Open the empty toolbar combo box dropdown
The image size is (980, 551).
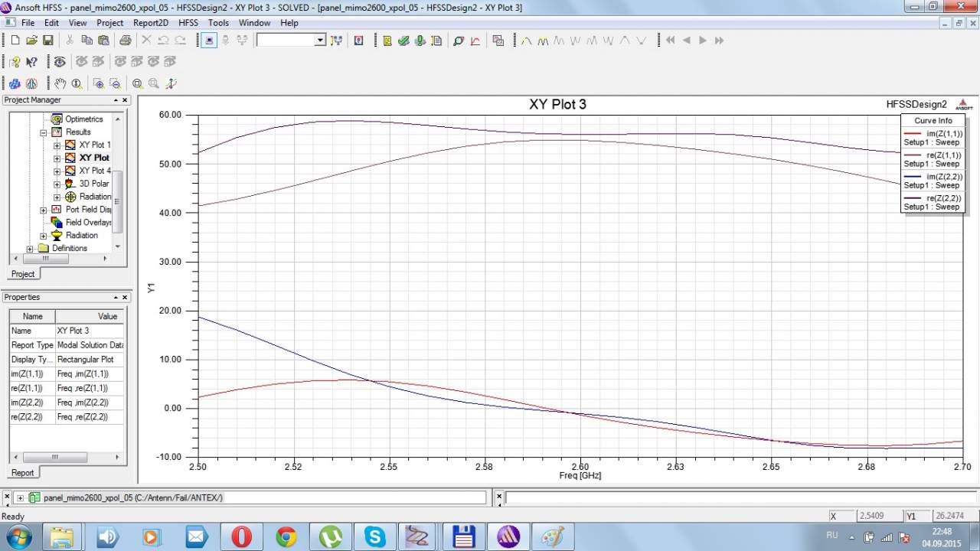(320, 41)
